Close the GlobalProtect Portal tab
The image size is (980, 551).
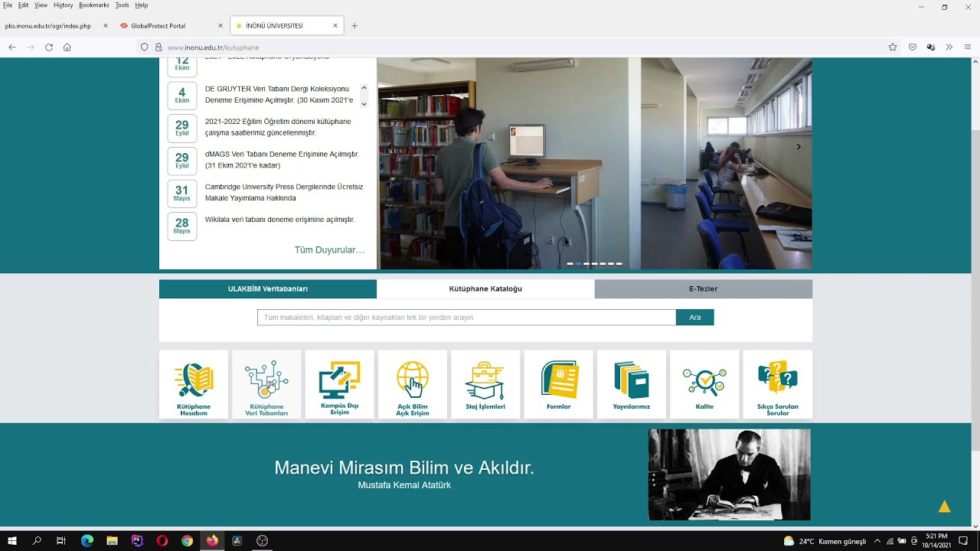tap(220, 26)
